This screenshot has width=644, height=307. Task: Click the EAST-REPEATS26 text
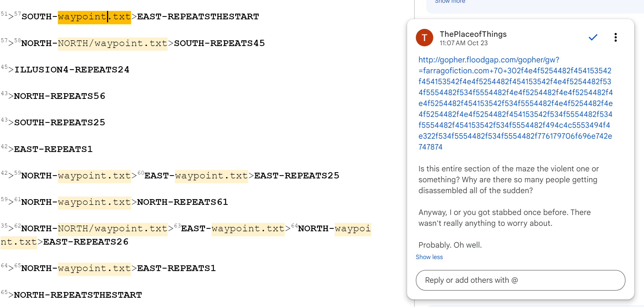86,242
